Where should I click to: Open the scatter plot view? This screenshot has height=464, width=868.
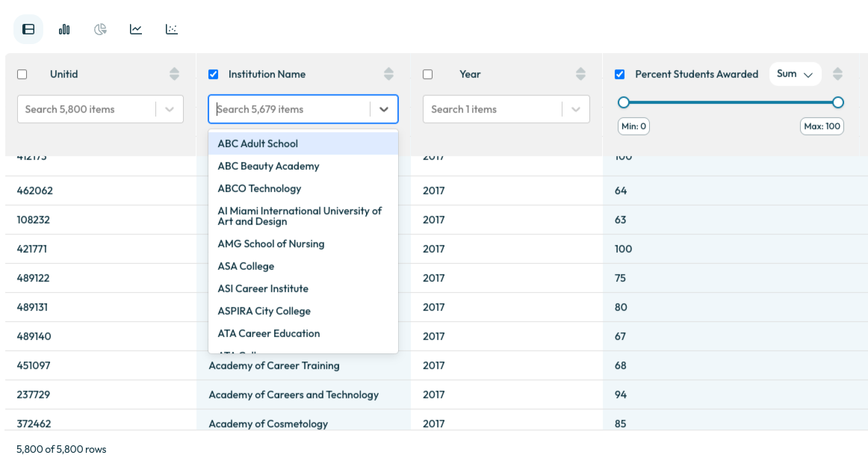coord(172,29)
